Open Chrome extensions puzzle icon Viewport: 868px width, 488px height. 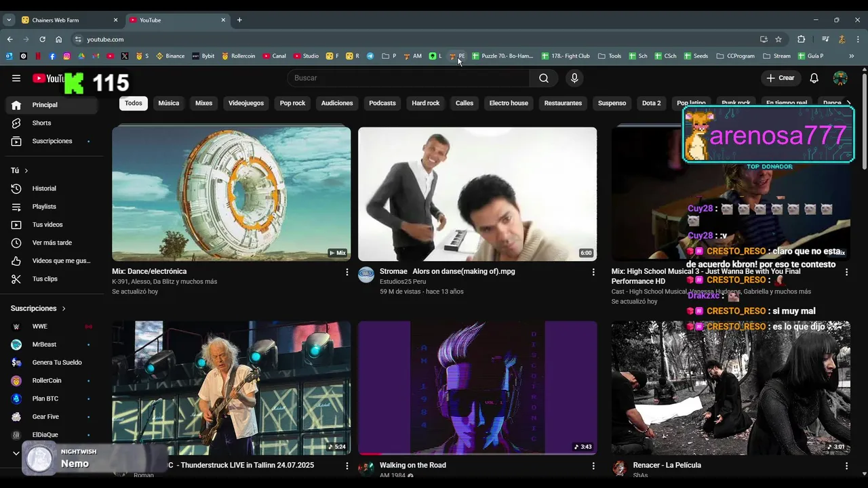click(801, 39)
